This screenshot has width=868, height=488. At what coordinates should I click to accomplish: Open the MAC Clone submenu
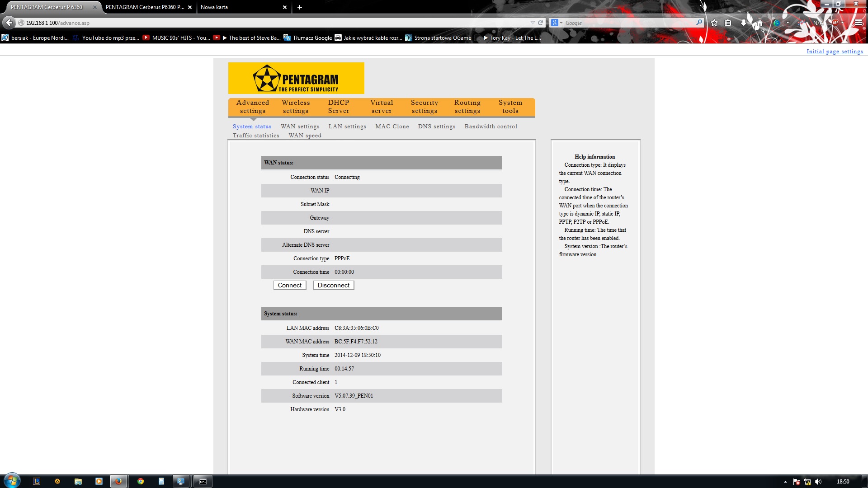tap(392, 127)
